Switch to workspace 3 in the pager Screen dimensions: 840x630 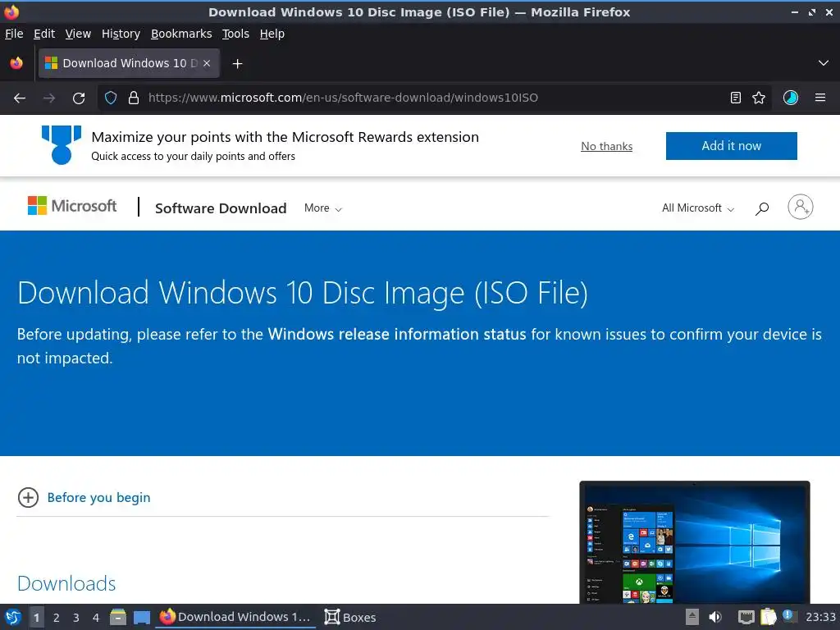[76, 618]
